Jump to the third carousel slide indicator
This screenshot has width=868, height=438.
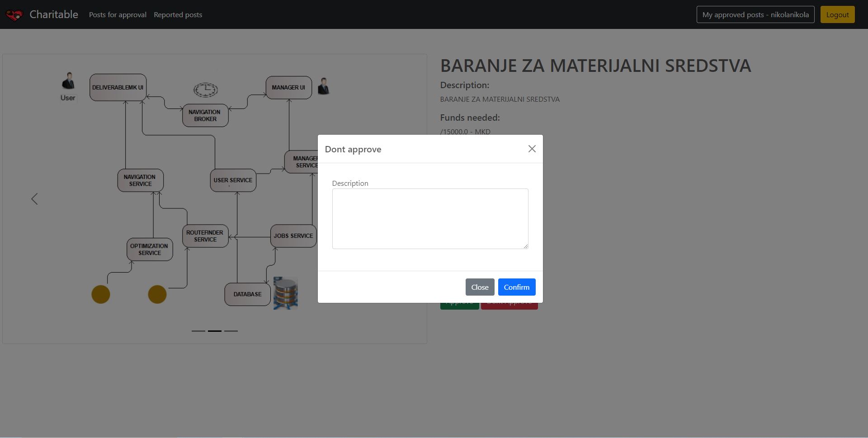coord(231,331)
